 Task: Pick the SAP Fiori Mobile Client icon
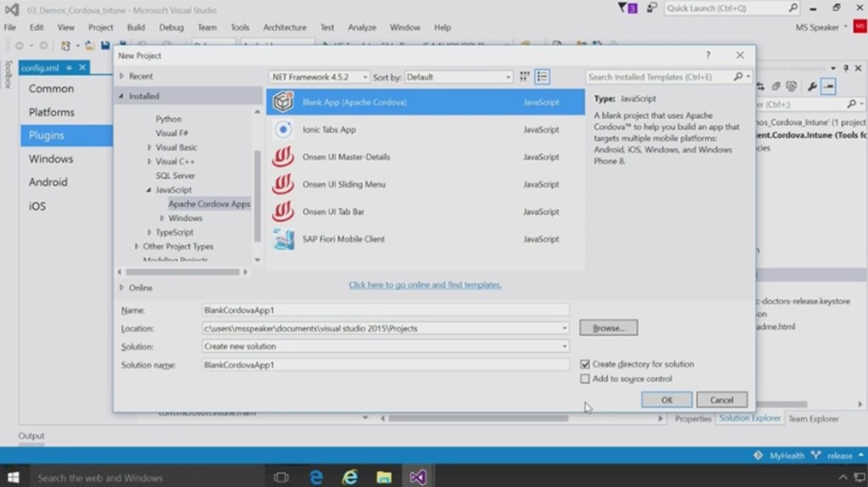tap(282, 239)
